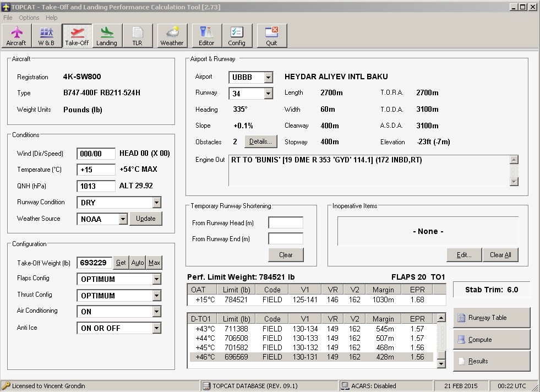Switch to the Landing performance page

(x=107, y=35)
